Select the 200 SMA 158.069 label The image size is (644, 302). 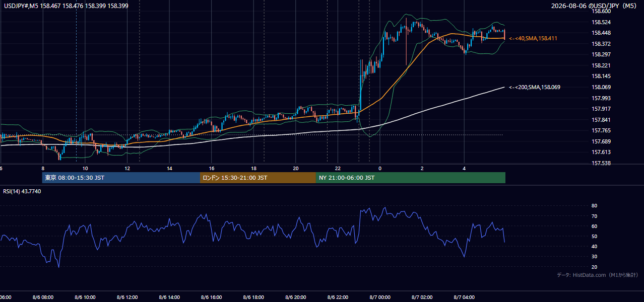(x=535, y=87)
